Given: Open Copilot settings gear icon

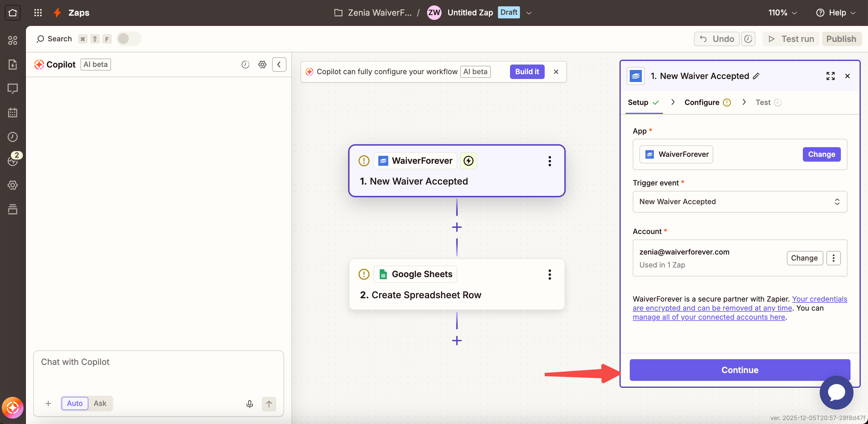Looking at the screenshot, I should pos(262,64).
